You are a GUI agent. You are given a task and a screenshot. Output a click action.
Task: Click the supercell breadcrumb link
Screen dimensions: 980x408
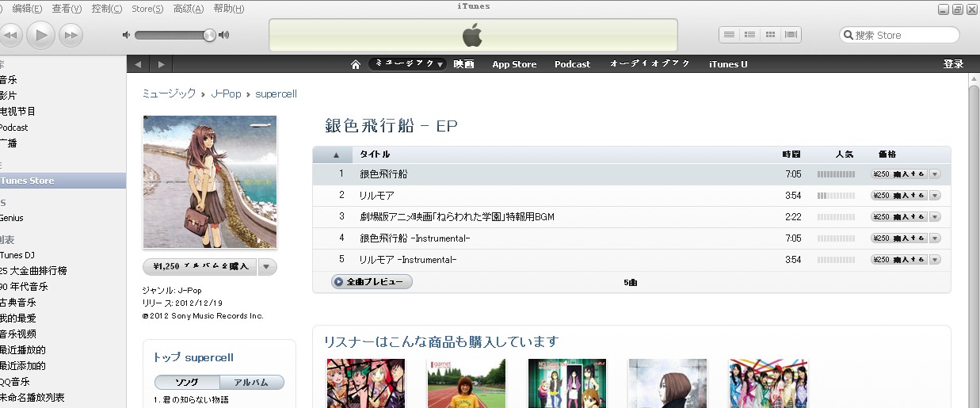click(x=276, y=93)
